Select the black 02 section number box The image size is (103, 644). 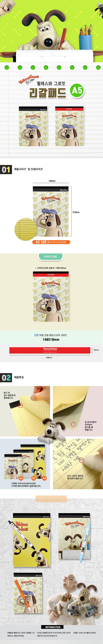(6, 378)
